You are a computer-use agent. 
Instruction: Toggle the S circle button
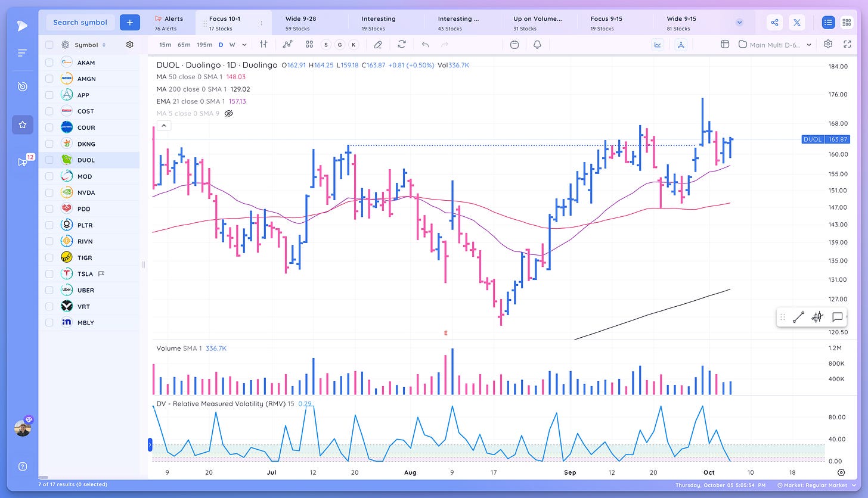point(325,45)
